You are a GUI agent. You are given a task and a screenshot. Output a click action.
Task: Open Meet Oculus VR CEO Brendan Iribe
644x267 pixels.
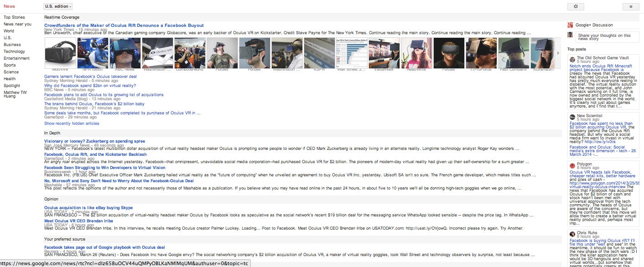pos(78,221)
